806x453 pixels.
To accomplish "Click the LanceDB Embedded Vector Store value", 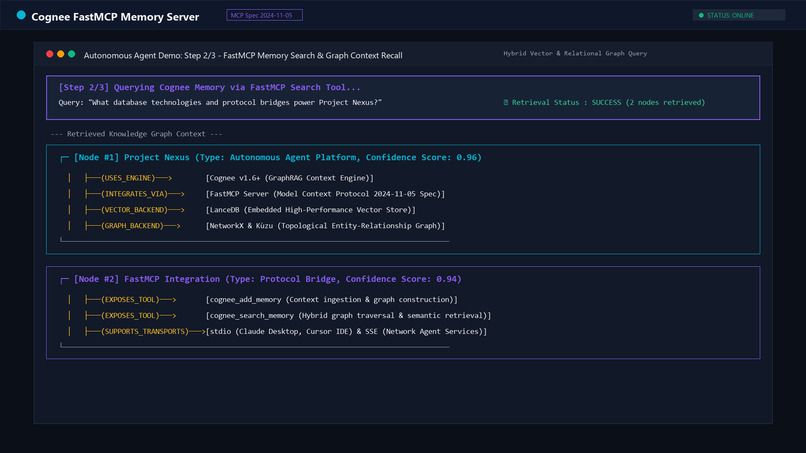I will (310, 210).
